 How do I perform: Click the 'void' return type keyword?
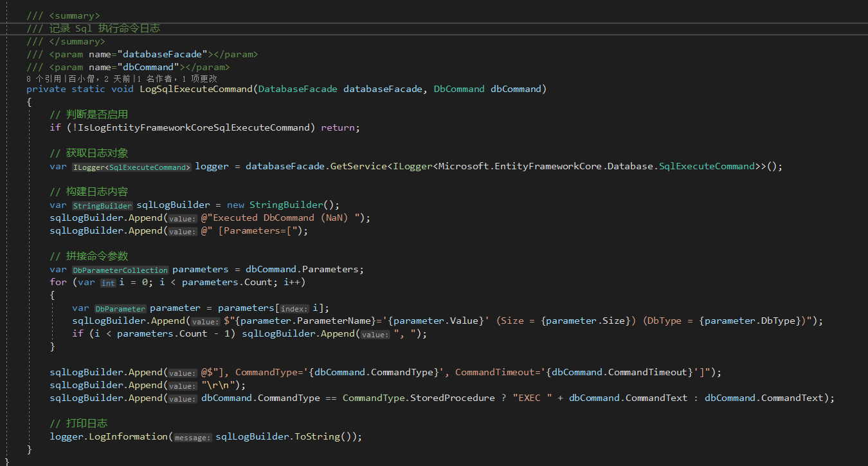click(x=122, y=89)
